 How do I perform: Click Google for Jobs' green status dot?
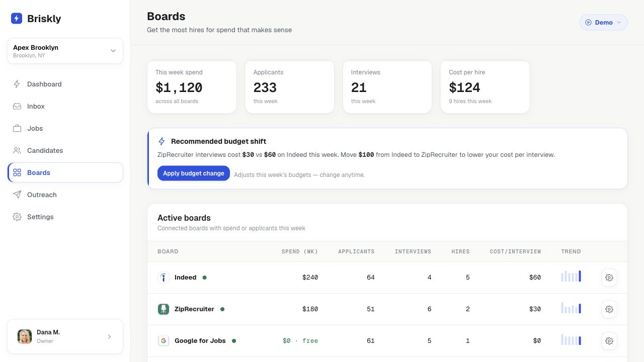234,341
